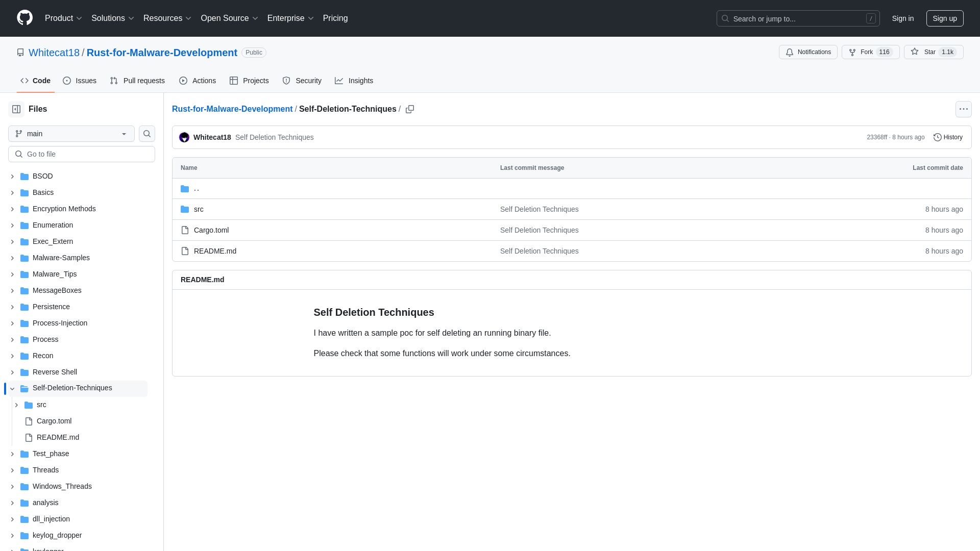Open the Pull requests tab
Image resolution: width=980 pixels, height=551 pixels.
pos(137,81)
